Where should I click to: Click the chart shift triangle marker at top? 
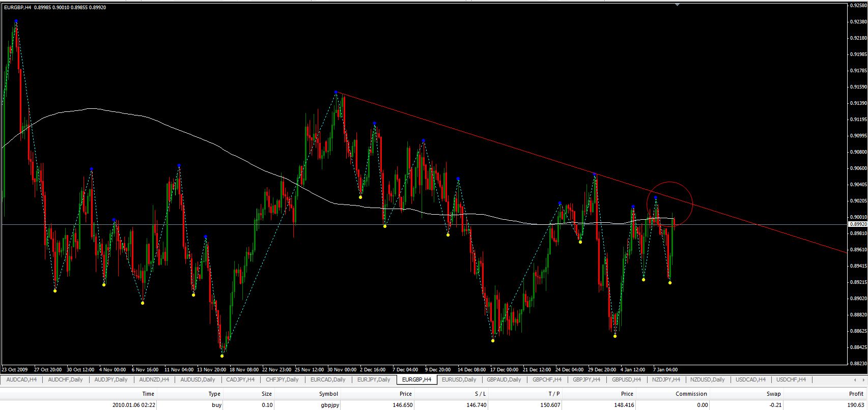tap(677, 5)
